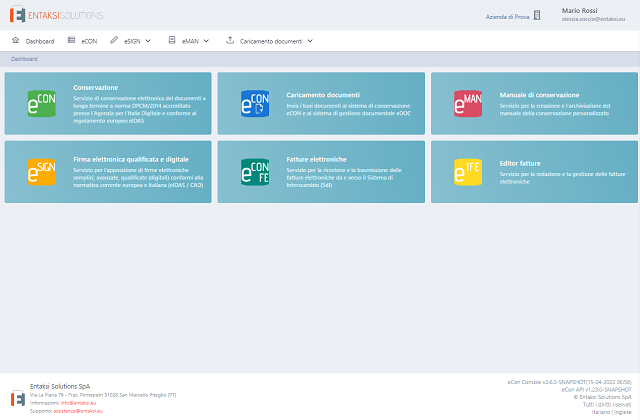
Task: Open the Azienda di Prova company link
Action: (x=507, y=17)
